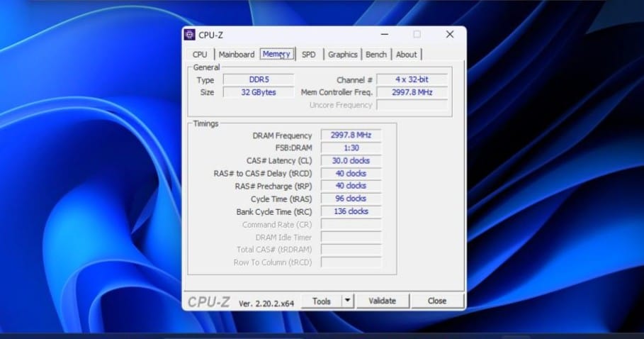Click the 32 GBytes size field
The width and height of the screenshot is (644, 339).
pos(259,92)
